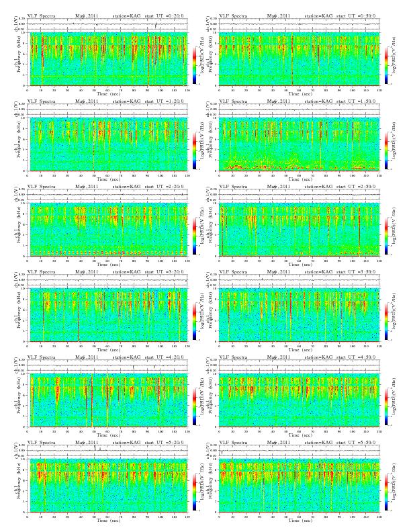Click the spectrogram starting UT 5:20:0

107,486
